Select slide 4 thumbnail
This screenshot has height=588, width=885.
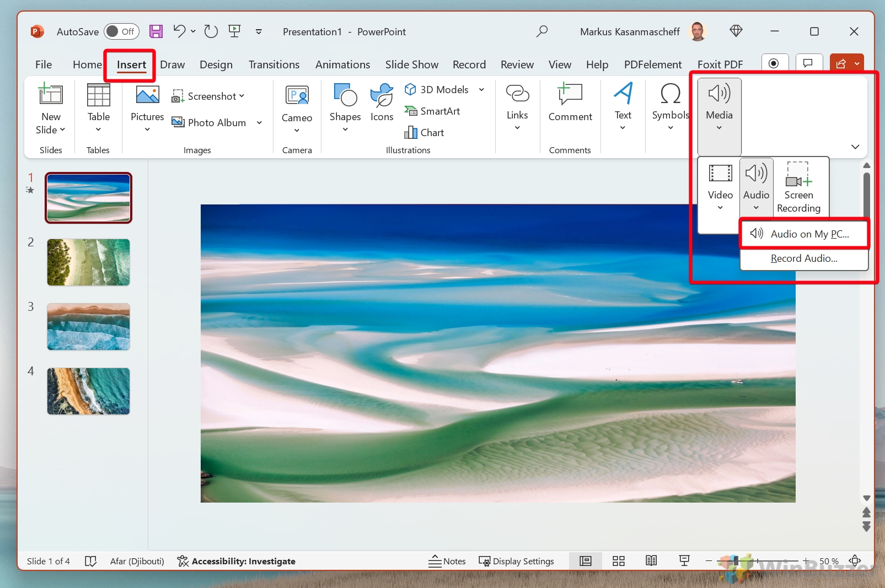point(88,391)
